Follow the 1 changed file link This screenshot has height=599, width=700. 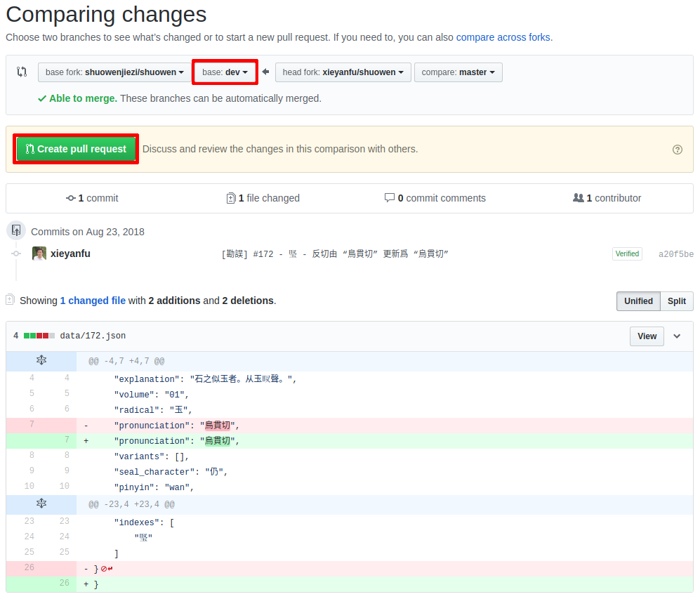[x=93, y=301]
